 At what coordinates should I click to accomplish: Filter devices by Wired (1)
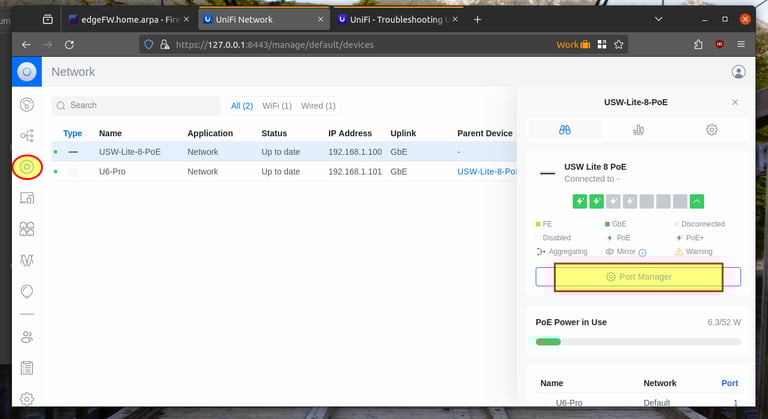[x=318, y=106]
